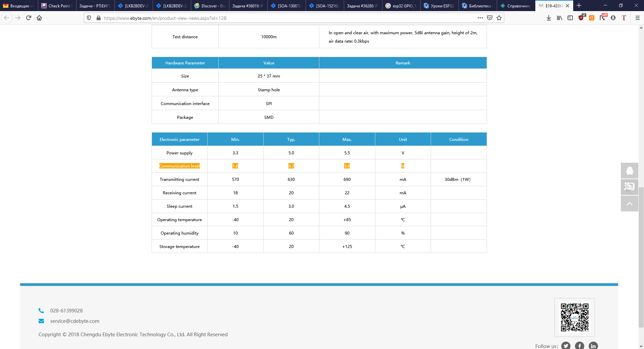
Task: Click the vertical page scrollbar thumb
Action: tap(641, 257)
